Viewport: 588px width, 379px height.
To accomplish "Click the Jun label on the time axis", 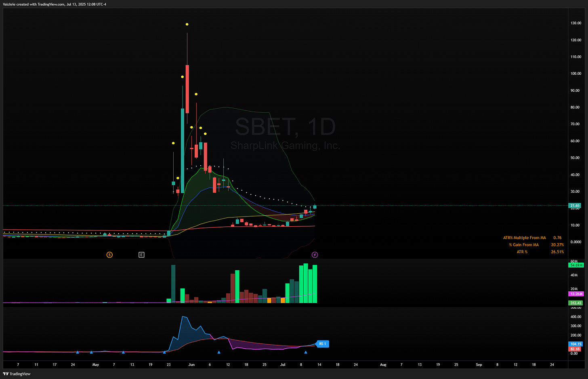I will click(191, 364).
